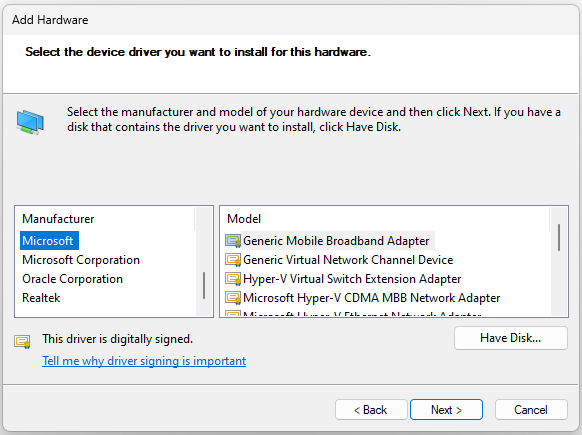This screenshot has width=582, height=435.
Task: Pick Realtek from the manufacturer list
Action: click(41, 298)
